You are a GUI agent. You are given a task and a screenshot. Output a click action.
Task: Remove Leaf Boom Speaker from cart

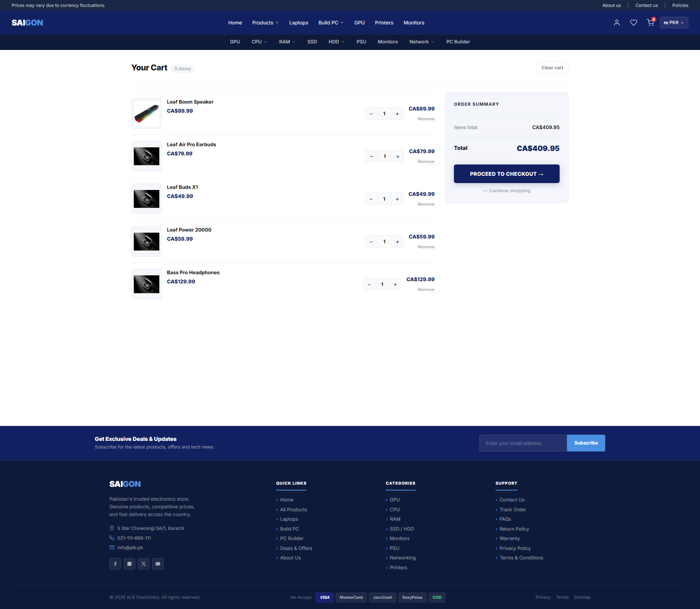(426, 119)
